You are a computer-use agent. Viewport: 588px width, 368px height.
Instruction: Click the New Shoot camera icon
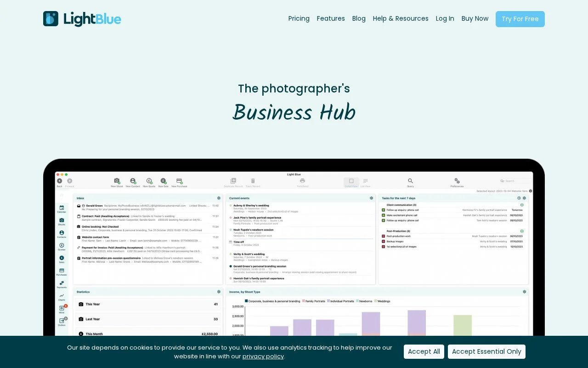point(117,181)
